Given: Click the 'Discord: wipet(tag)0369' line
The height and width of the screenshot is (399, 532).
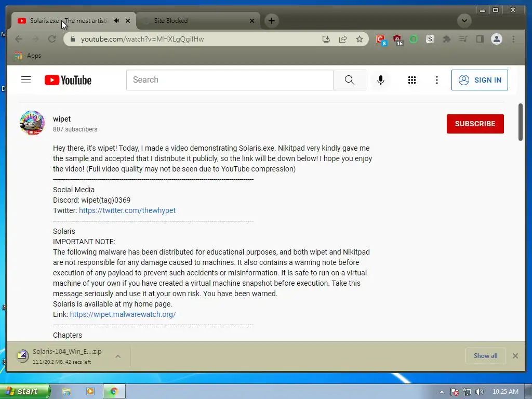Looking at the screenshot, I should pyautogui.click(x=91, y=200).
